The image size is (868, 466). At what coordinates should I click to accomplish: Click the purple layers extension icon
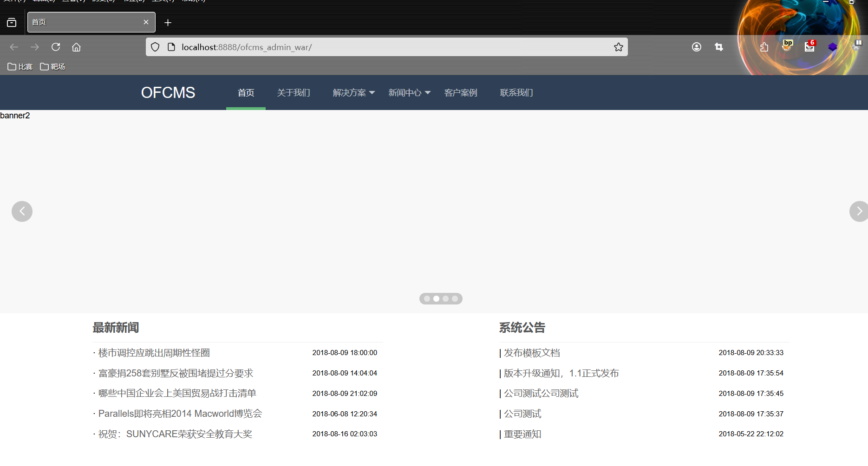pos(833,47)
